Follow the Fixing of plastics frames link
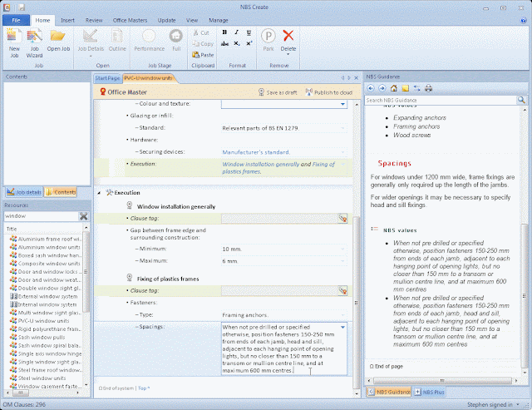Image resolution: width=532 pixels, height=410 pixels. click(278, 168)
